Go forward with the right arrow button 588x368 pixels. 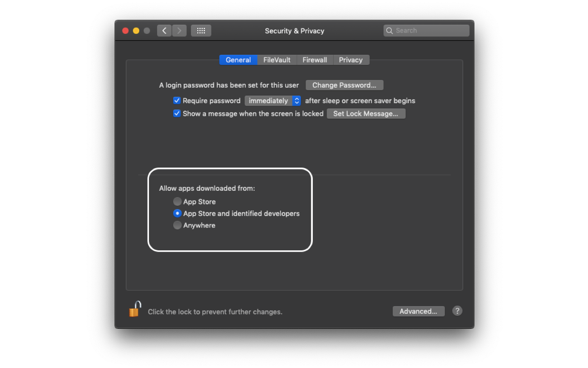179,31
